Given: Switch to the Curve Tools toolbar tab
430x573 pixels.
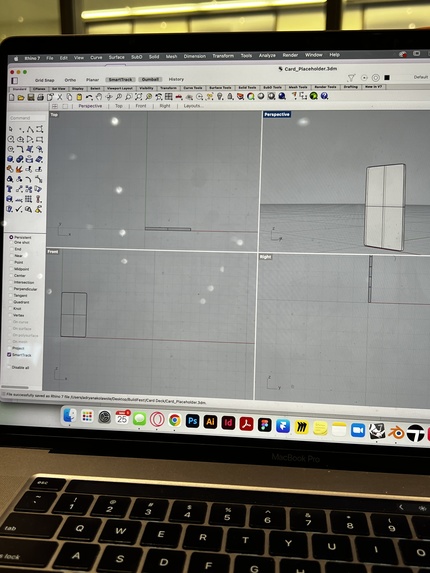Looking at the screenshot, I should [x=193, y=88].
